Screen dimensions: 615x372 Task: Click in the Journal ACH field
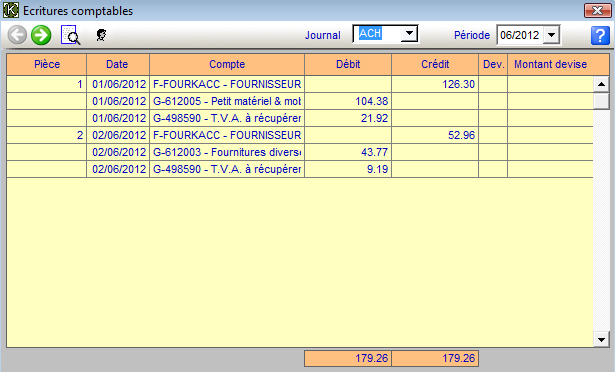(x=378, y=34)
